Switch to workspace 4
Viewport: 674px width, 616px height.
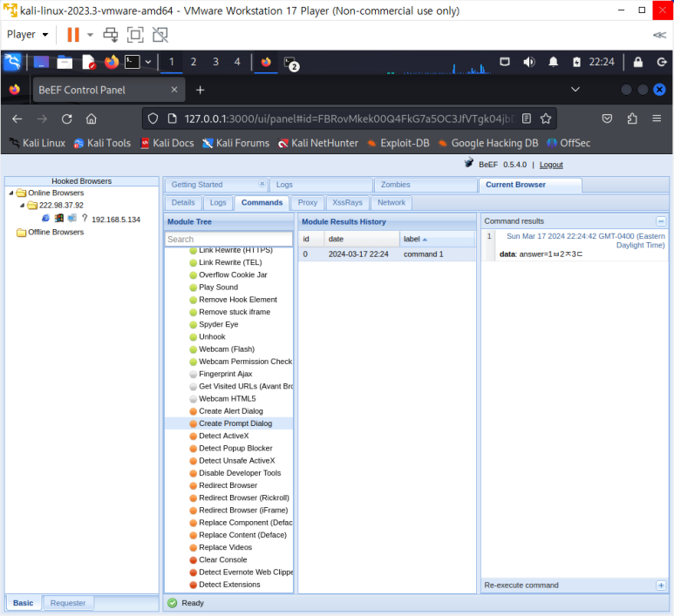point(237,62)
